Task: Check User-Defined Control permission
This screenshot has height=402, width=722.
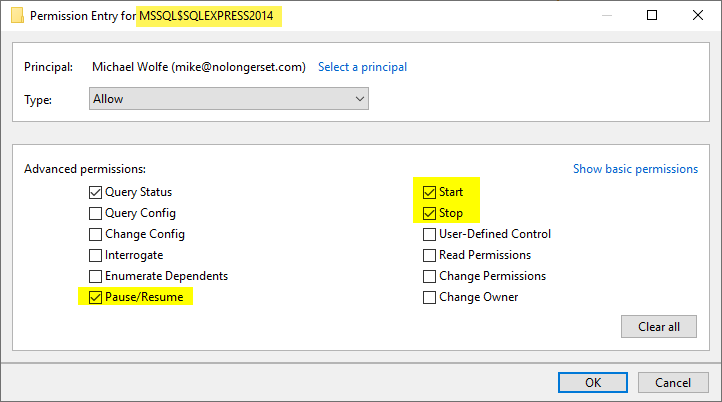Action: click(x=429, y=234)
